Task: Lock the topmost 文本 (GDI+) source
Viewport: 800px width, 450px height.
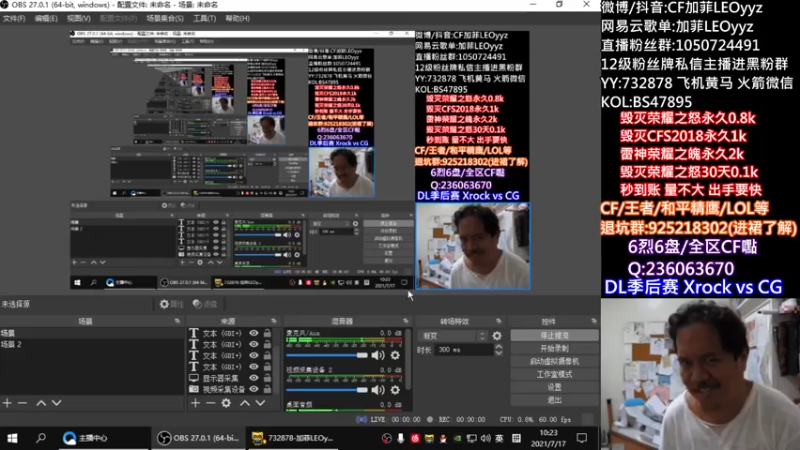Action: (x=267, y=333)
